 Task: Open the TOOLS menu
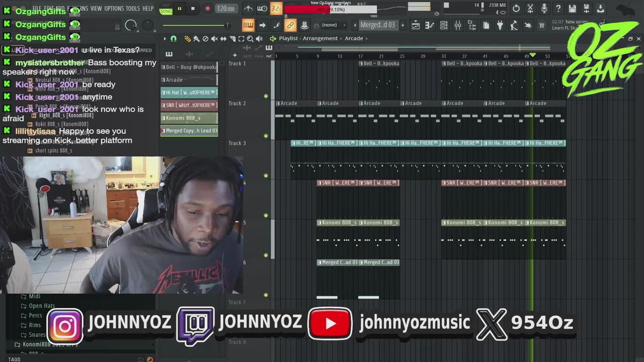(x=133, y=9)
